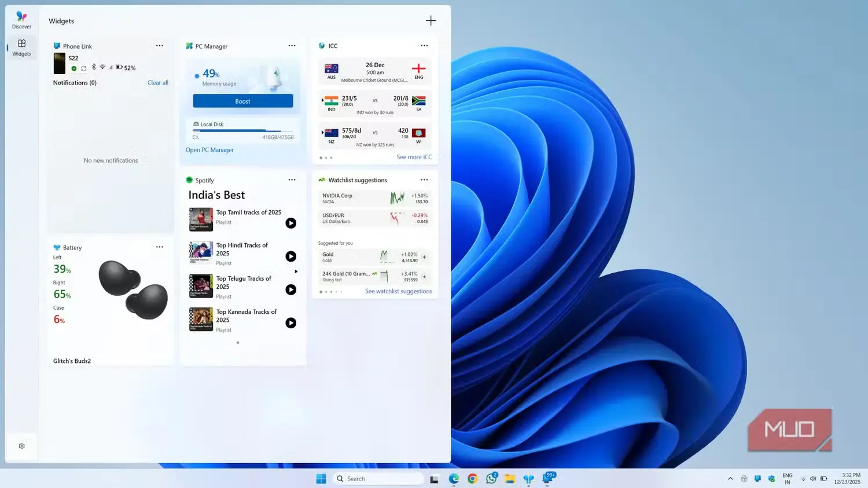
Task: Click the PC Manager logo icon
Action: pyautogui.click(x=189, y=46)
